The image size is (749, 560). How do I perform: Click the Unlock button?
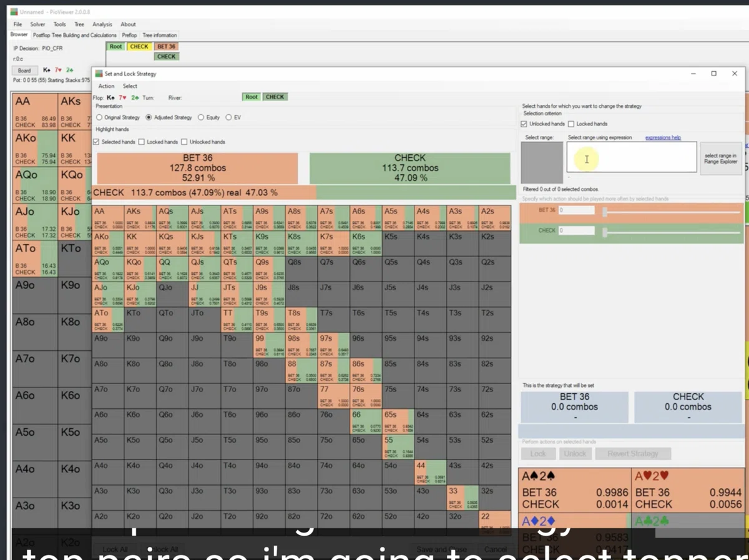pos(575,454)
